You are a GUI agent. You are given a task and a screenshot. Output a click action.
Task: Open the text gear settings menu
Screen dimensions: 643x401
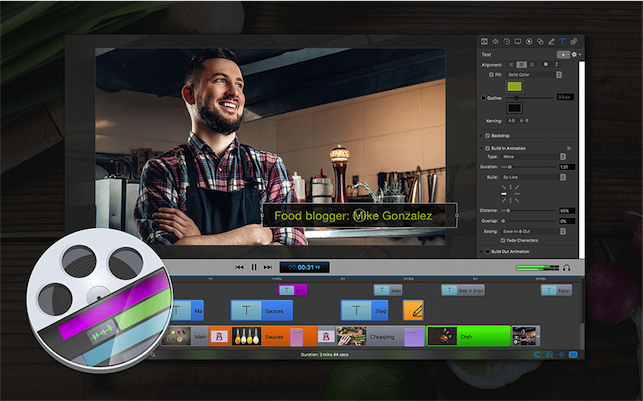[575, 55]
